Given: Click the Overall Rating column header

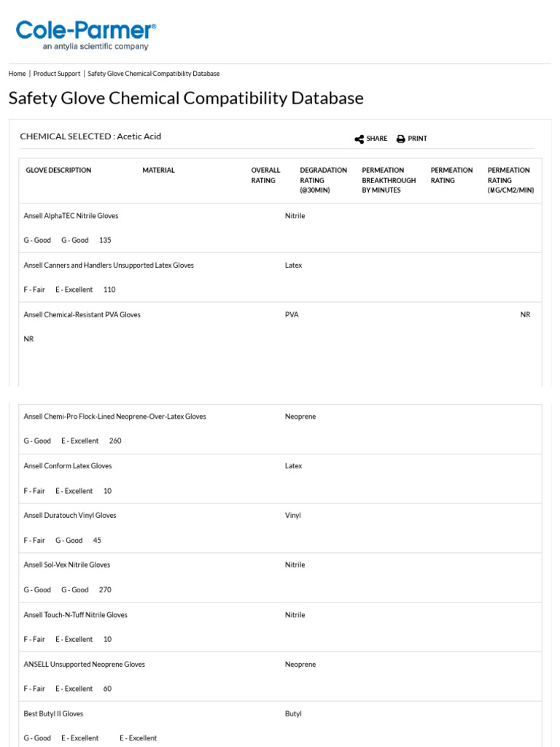Looking at the screenshot, I should 265,175.
